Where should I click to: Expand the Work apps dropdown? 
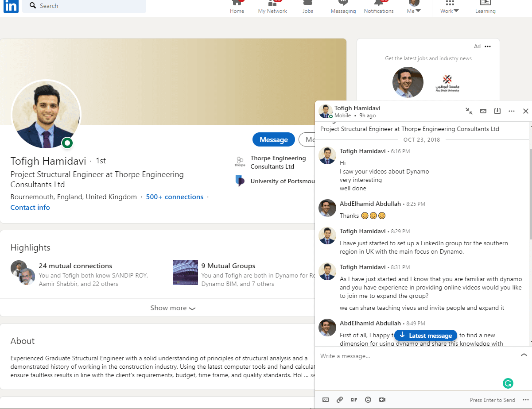coord(450,7)
